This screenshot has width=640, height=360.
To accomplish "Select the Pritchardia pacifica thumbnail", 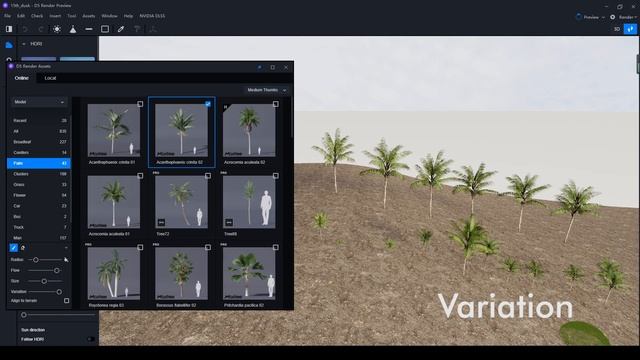I will [249, 273].
